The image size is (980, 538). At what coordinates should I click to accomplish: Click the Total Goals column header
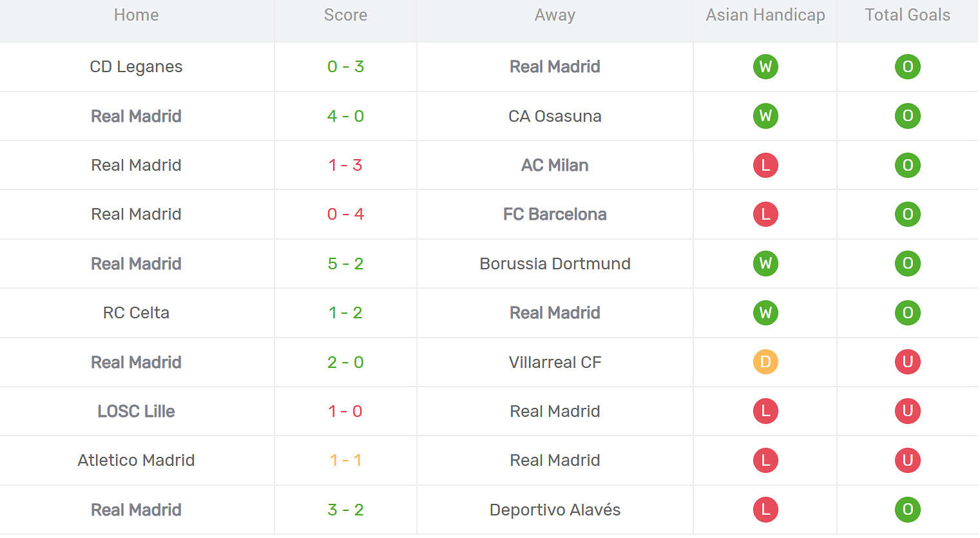pyautogui.click(x=907, y=14)
